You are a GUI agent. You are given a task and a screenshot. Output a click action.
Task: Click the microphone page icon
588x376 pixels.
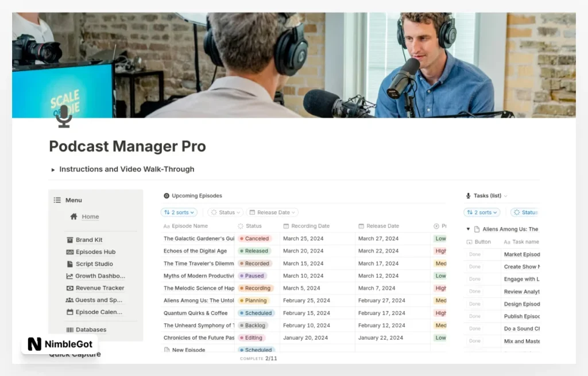(64, 116)
